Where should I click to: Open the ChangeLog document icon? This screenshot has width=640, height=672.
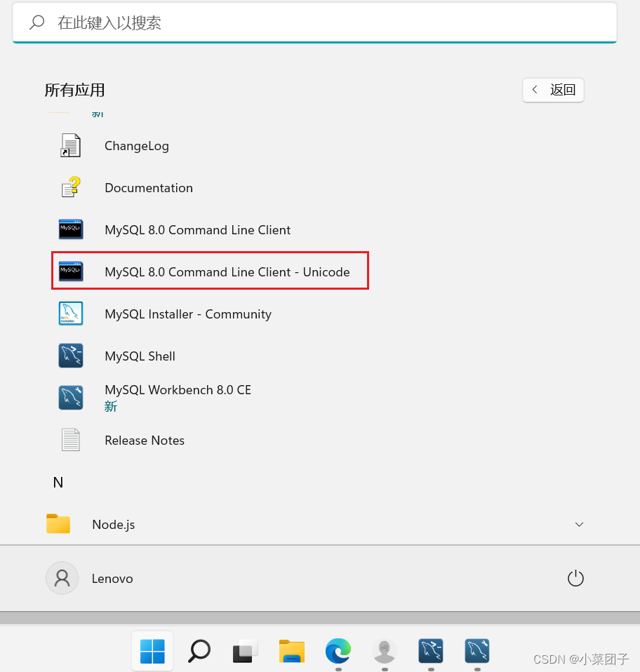(x=71, y=146)
